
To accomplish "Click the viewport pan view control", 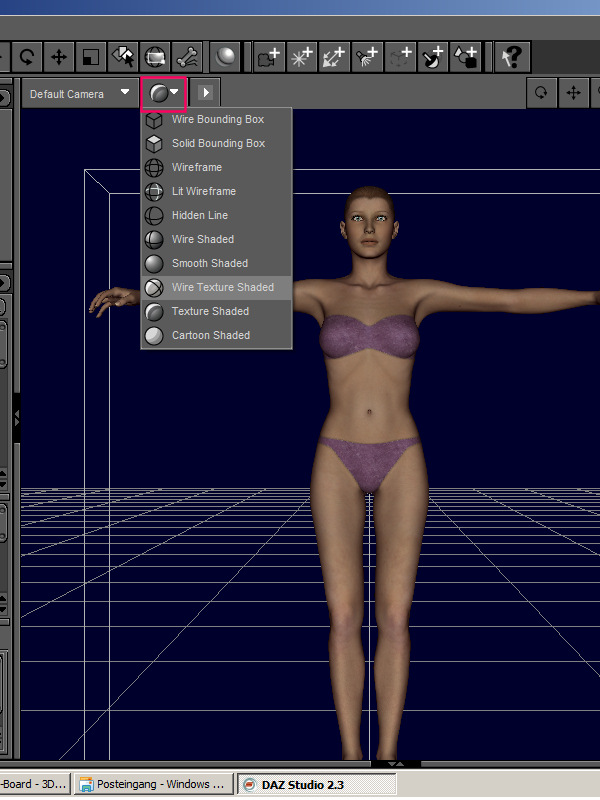I will pos(574,93).
